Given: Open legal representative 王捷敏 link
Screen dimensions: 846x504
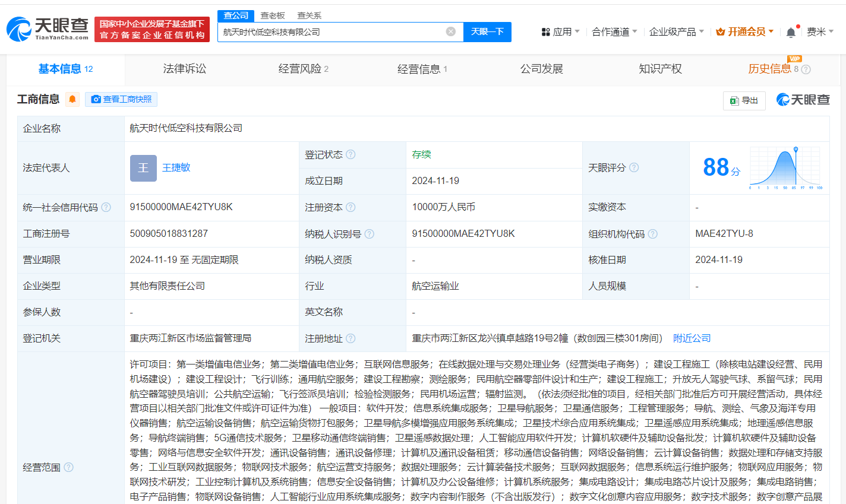Looking at the screenshot, I should click(176, 167).
